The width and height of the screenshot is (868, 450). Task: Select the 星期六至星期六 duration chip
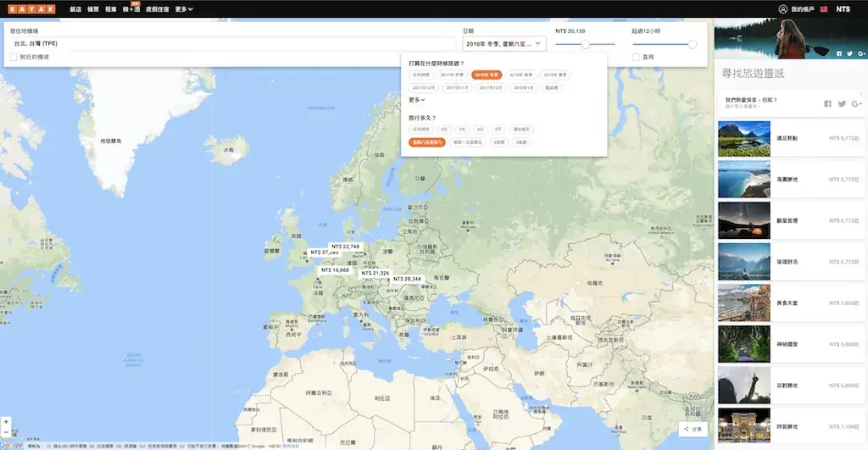tap(427, 142)
